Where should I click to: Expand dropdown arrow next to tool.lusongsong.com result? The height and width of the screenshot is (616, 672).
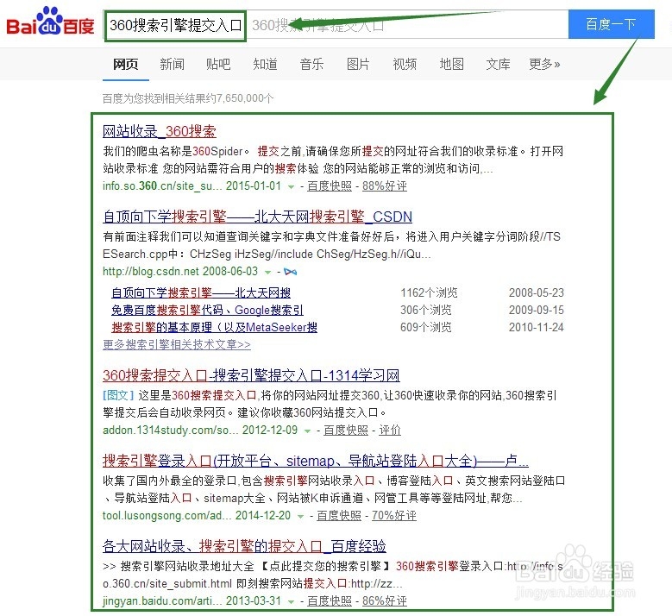coord(300,517)
